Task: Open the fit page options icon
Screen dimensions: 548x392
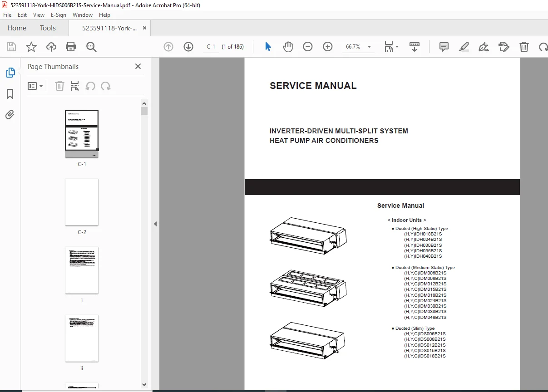Action: pyautogui.click(x=391, y=47)
